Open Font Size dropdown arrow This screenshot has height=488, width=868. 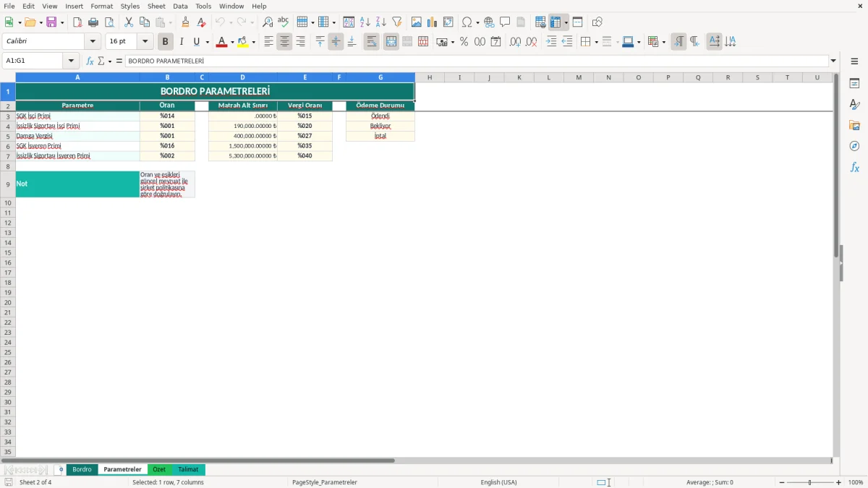click(145, 42)
